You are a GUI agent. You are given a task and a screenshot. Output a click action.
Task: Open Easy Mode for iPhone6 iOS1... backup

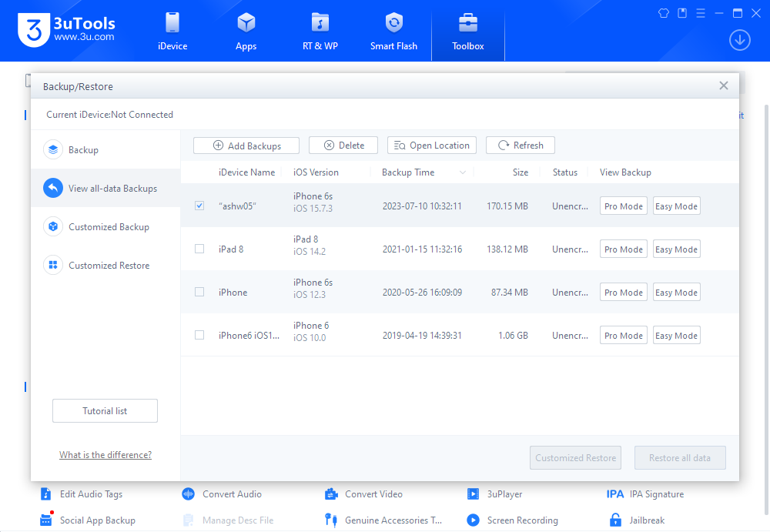pyautogui.click(x=676, y=336)
